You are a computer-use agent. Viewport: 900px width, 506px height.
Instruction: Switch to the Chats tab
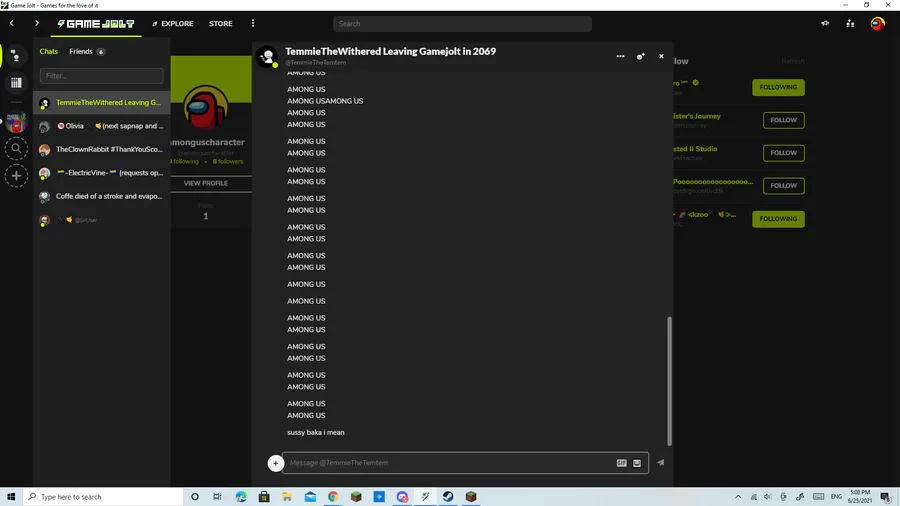click(x=49, y=52)
